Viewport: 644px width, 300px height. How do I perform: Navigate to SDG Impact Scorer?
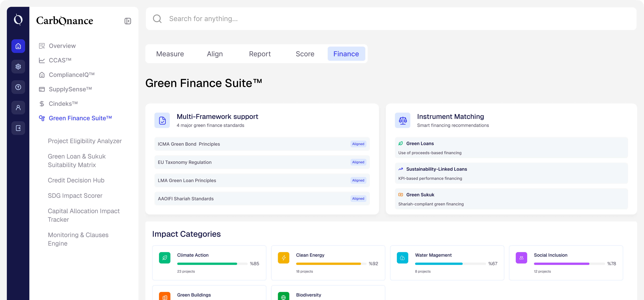75,196
